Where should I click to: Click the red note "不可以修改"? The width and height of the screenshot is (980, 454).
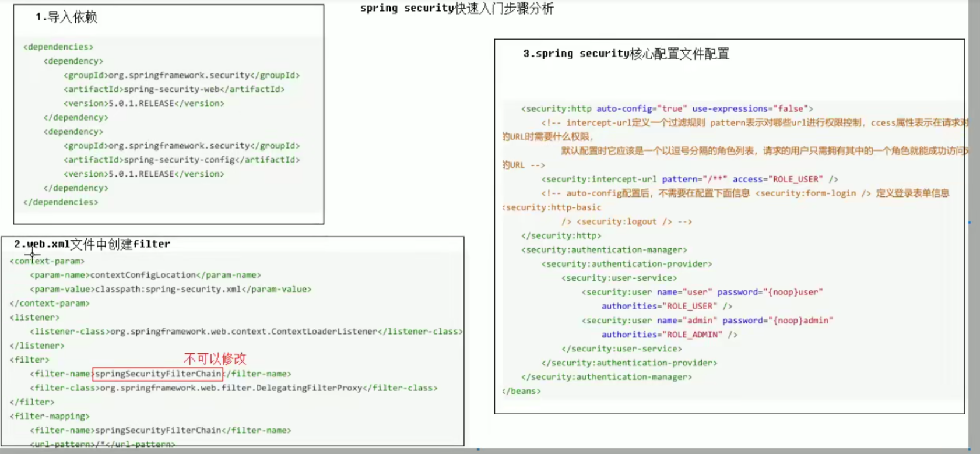(215, 358)
